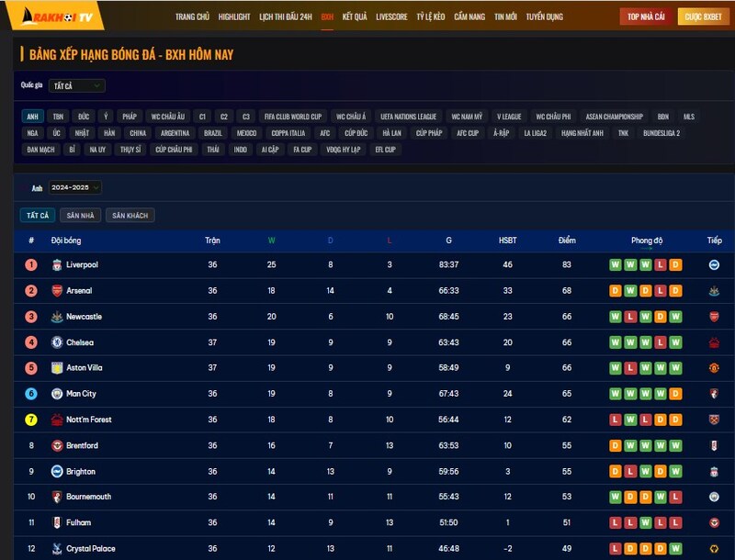Select the Asean Championship filter

click(x=615, y=117)
